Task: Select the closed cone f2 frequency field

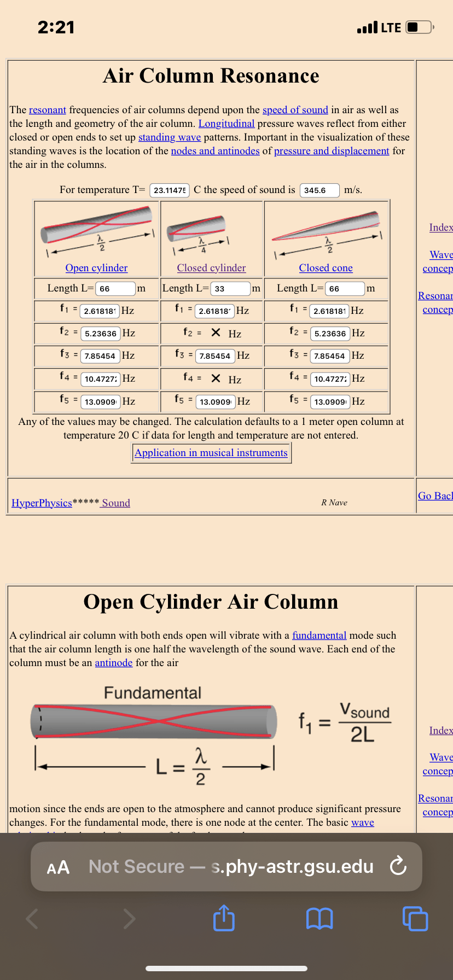Action: tap(330, 334)
